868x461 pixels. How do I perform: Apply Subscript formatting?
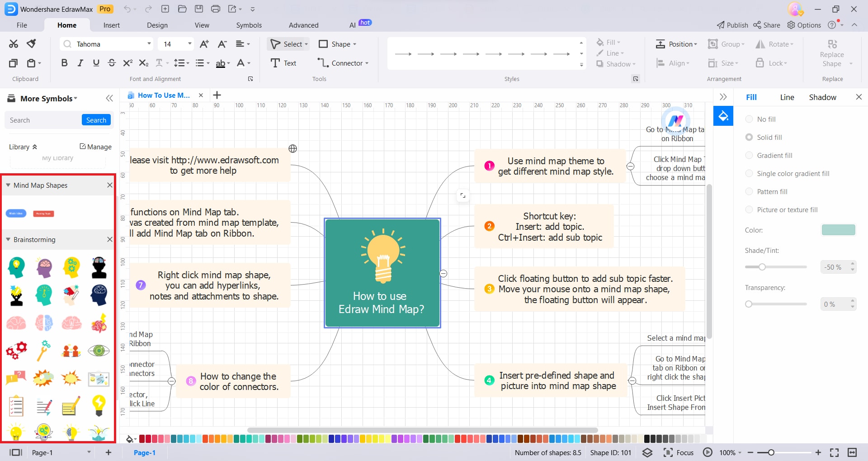coord(144,63)
